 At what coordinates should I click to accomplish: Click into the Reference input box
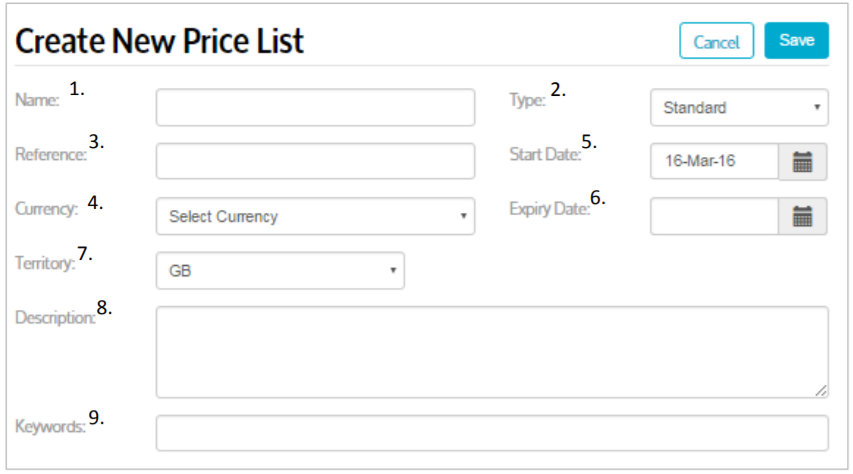point(315,161)
